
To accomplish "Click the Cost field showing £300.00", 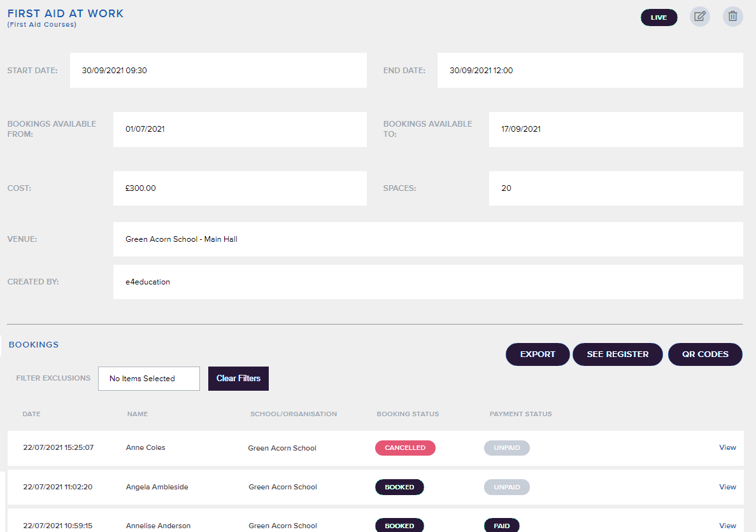I will [239, 188].
